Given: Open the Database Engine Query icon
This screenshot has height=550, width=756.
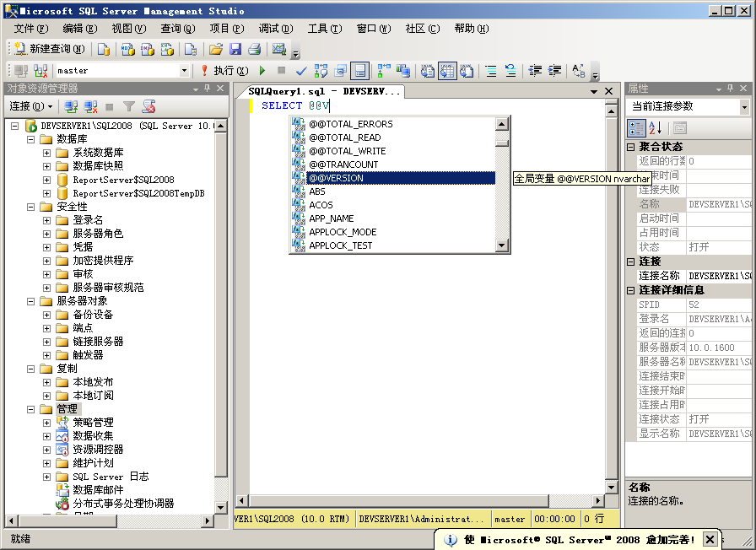Looking at the screenshot, I should (104, 49).
